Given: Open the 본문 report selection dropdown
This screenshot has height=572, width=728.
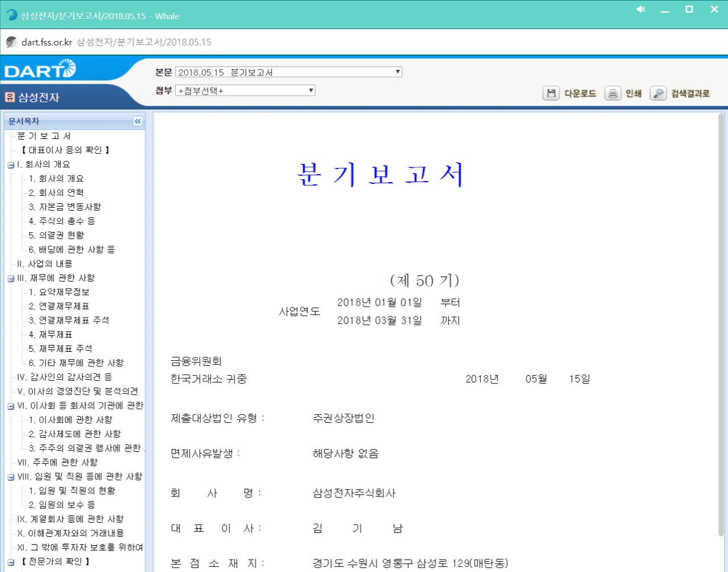Looking at the screenshot, I should pos(397,71).
